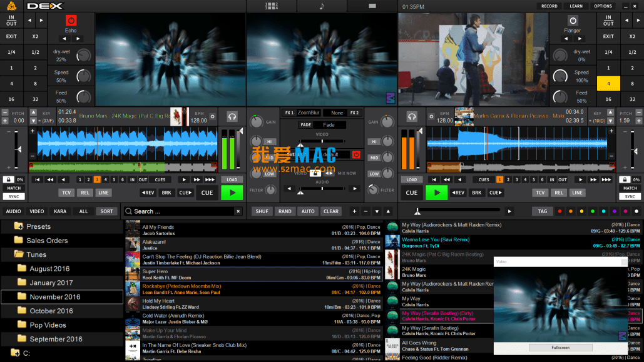Select the red tag color dot
The image size is (644, 362).
coord(560,211)
